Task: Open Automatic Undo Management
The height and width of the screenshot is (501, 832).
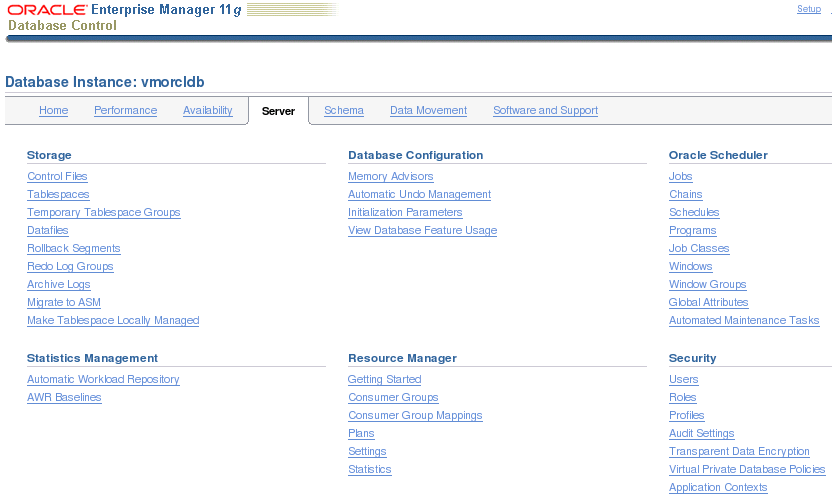Action: (x=419, y=194)
